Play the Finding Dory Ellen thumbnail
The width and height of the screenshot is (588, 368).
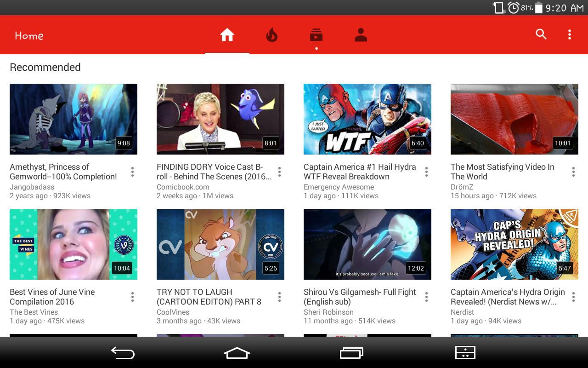[x=220, y=119]
